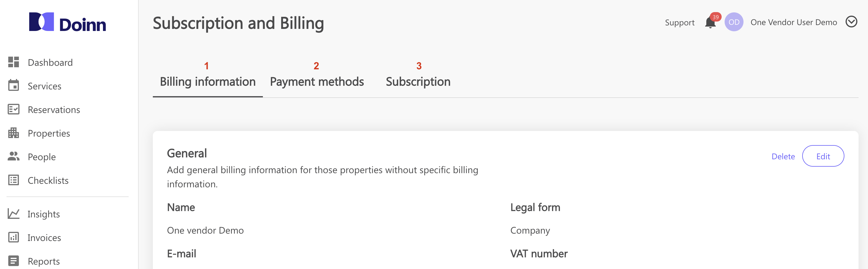Open notifications bell with 39 badge
The image size is (868, 269).
coord(711,22)
